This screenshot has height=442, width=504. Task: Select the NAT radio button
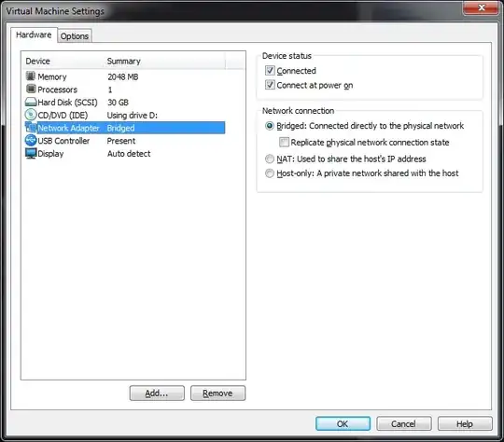[270, 159]
